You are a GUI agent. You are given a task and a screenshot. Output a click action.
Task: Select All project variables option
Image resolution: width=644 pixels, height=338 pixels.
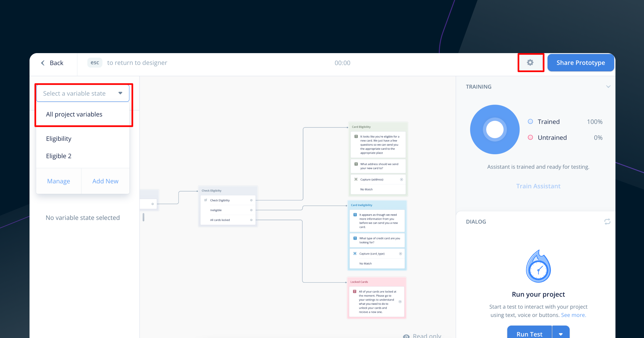click(x=74, y=114)
